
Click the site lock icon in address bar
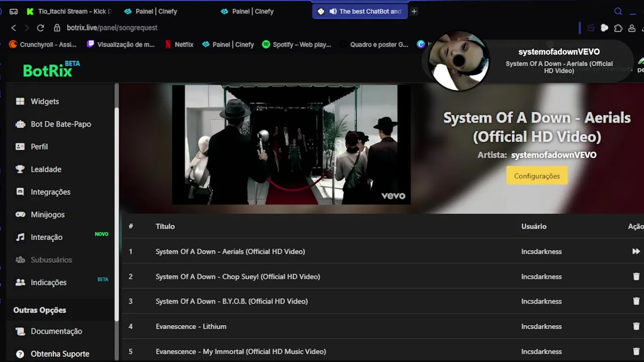click(x=57, y=28)
